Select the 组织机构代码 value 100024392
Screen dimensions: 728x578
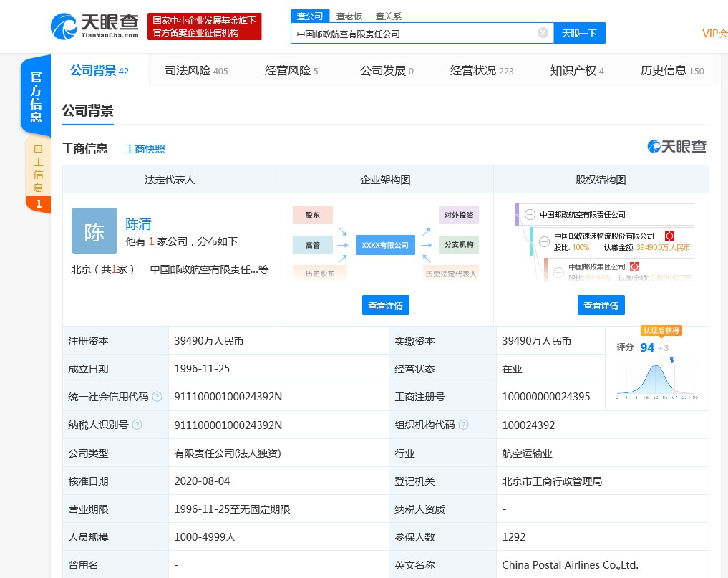click(x=528, y=425)
